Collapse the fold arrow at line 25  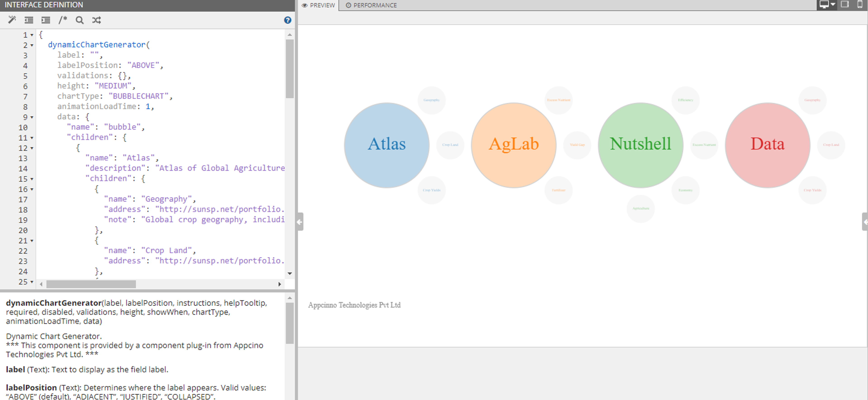[32, 282]
